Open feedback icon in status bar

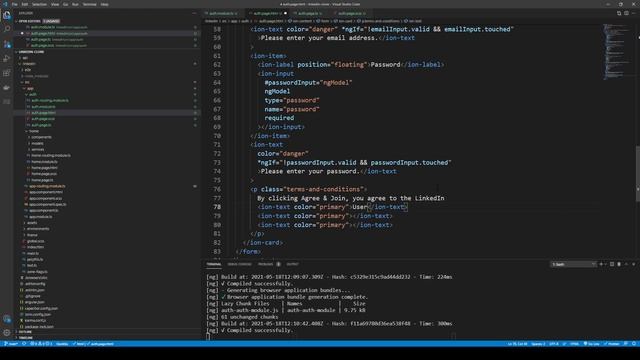626,344
